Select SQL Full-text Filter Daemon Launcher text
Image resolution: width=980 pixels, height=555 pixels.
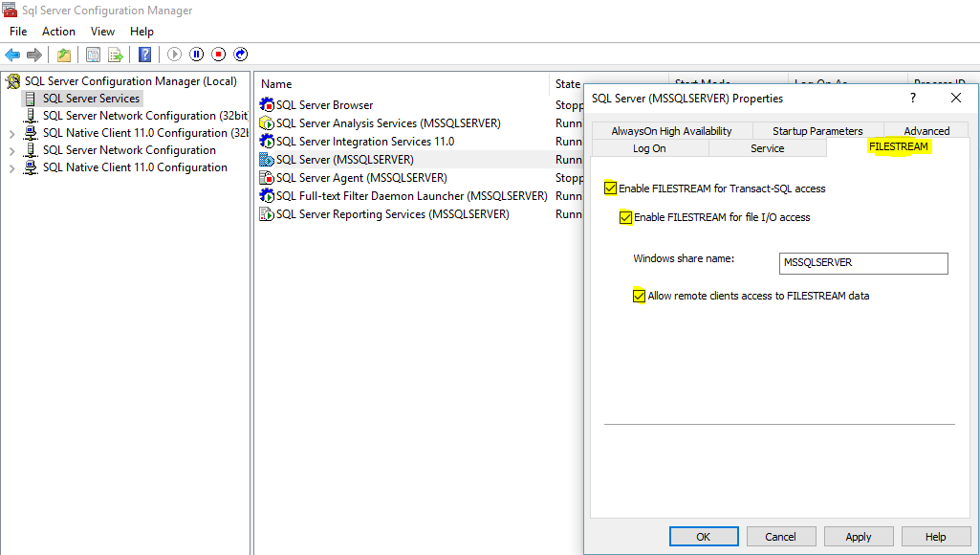coord(412,196)
